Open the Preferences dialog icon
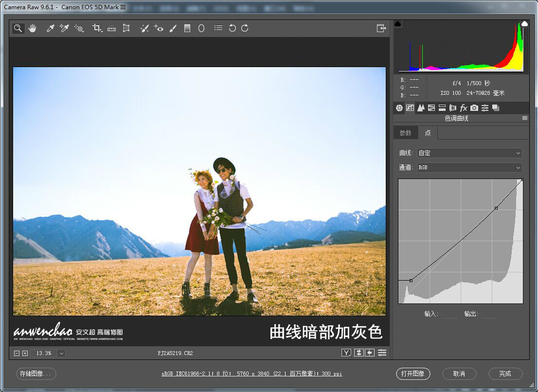This screenshot has height=392, width=538. [218, 28]
